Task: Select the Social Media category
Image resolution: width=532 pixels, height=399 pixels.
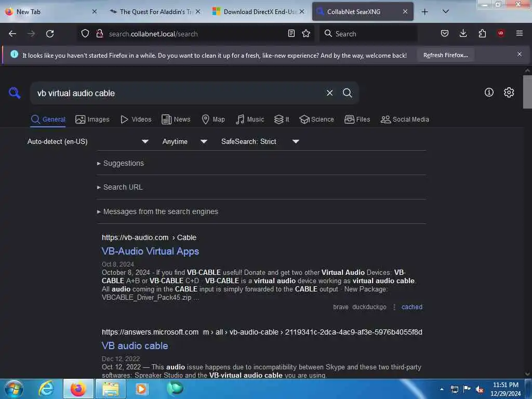Action: [405, 119]
